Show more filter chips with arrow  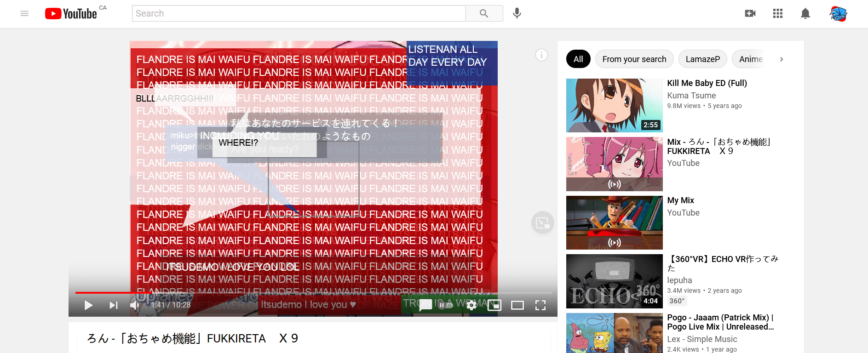(x=782, y=59)
